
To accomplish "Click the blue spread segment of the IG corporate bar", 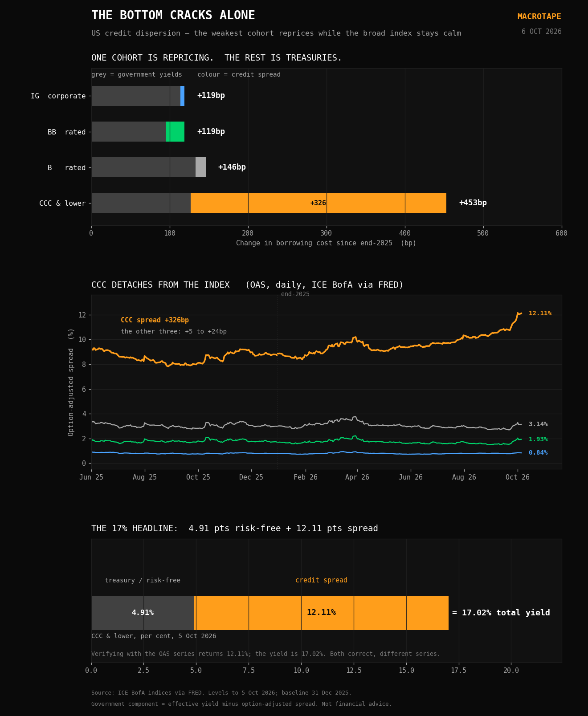I will (183, 96).
